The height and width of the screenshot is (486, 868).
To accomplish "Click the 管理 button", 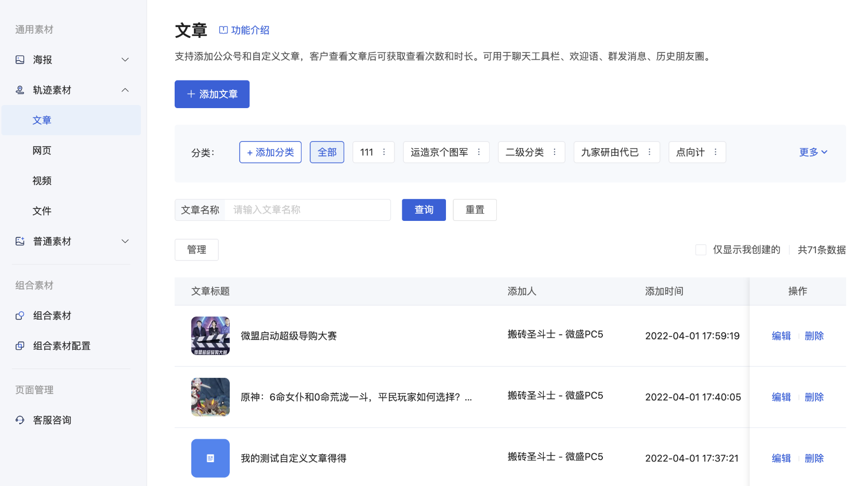I will click(x=196, y=250).
